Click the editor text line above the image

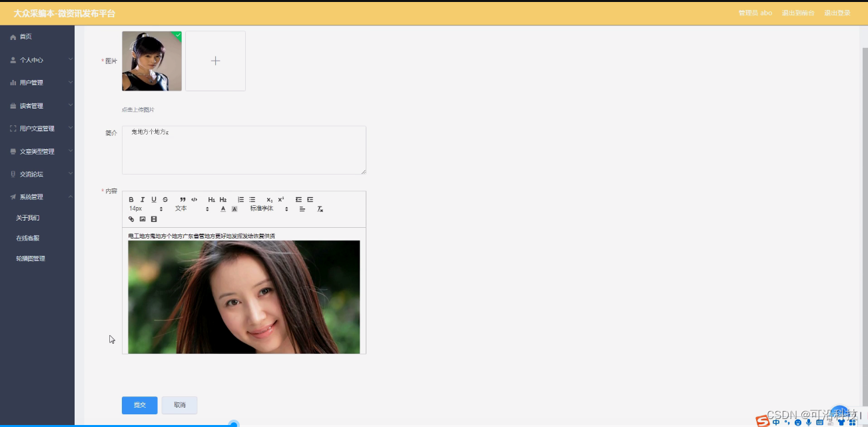202,236
